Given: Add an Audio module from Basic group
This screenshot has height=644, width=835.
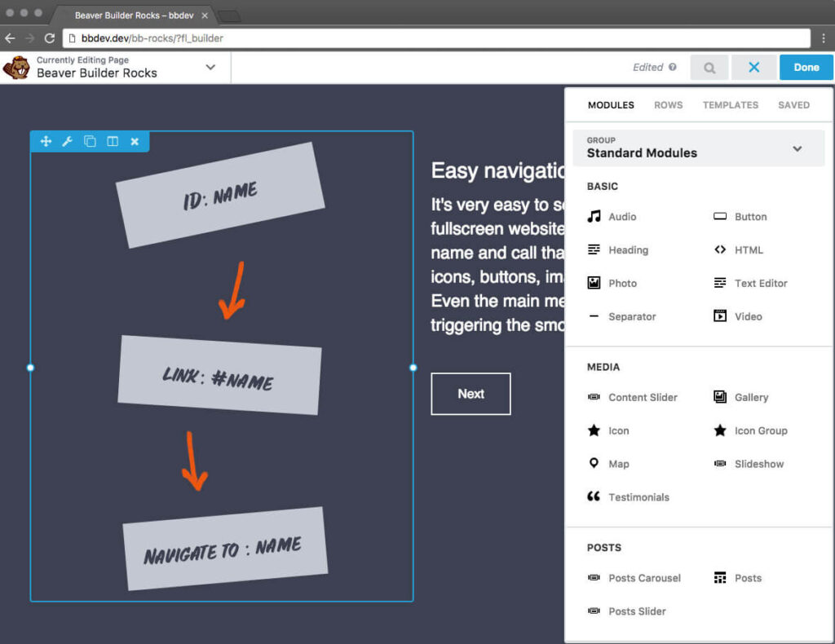Looking at the screenshot, I should coord(624,216).
